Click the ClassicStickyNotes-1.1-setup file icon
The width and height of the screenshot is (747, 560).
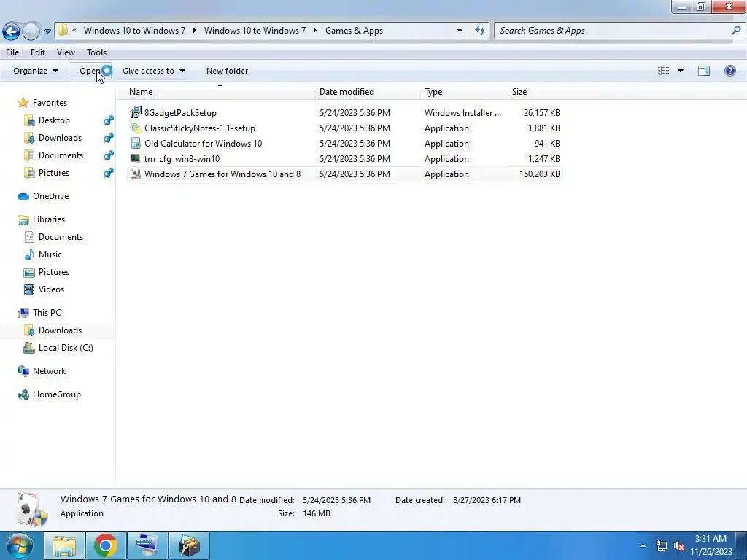136,128
